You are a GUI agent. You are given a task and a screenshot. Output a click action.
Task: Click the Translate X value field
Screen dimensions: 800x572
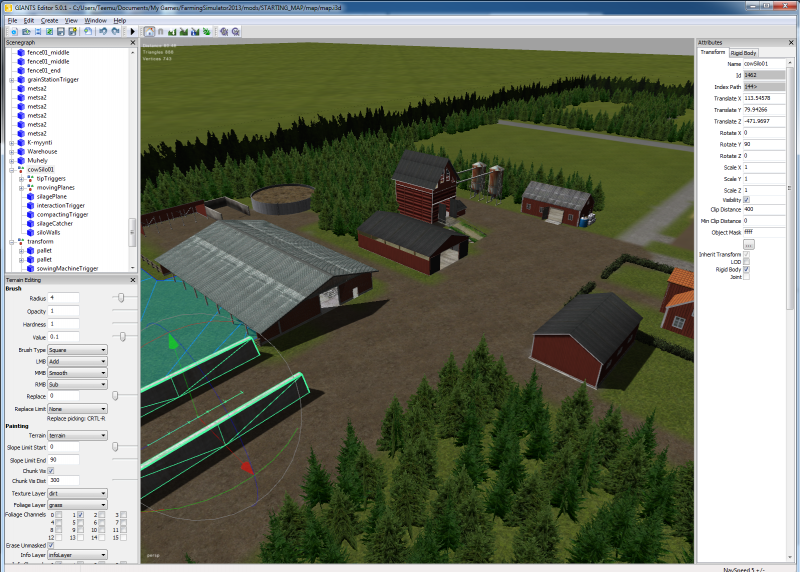tap(764, 98)
